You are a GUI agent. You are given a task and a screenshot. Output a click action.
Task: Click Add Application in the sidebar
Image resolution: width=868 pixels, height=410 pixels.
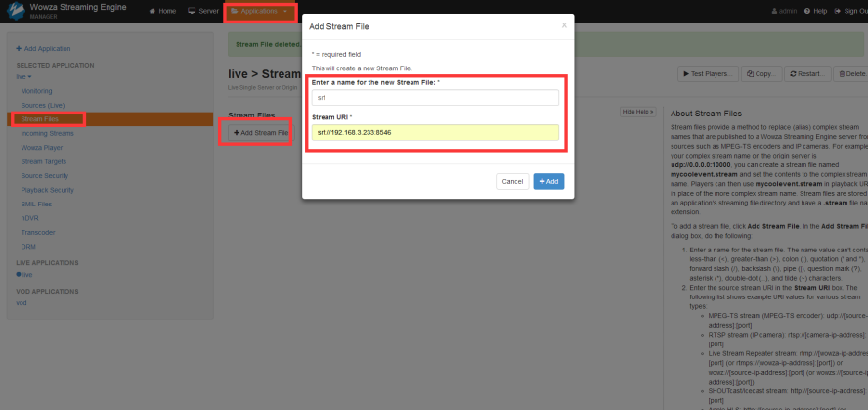click(x=43, y=49)
